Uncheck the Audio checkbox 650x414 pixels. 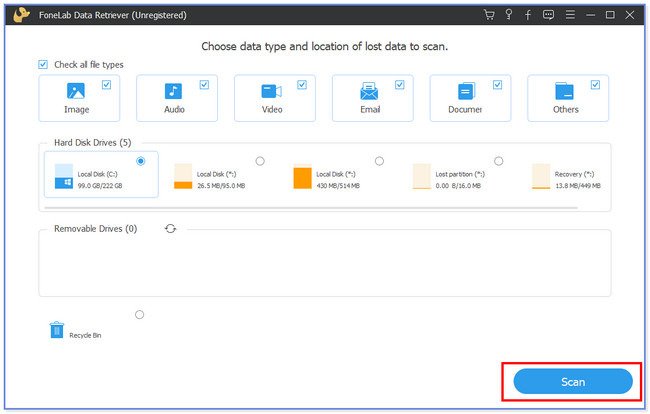[x=204, y=85]
